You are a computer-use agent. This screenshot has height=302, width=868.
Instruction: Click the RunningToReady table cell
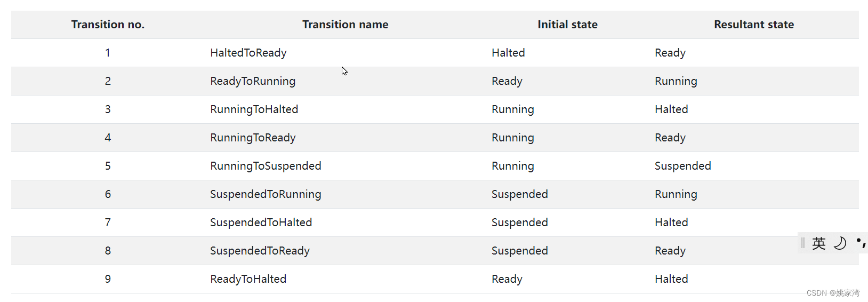click(x=253, y=138)
